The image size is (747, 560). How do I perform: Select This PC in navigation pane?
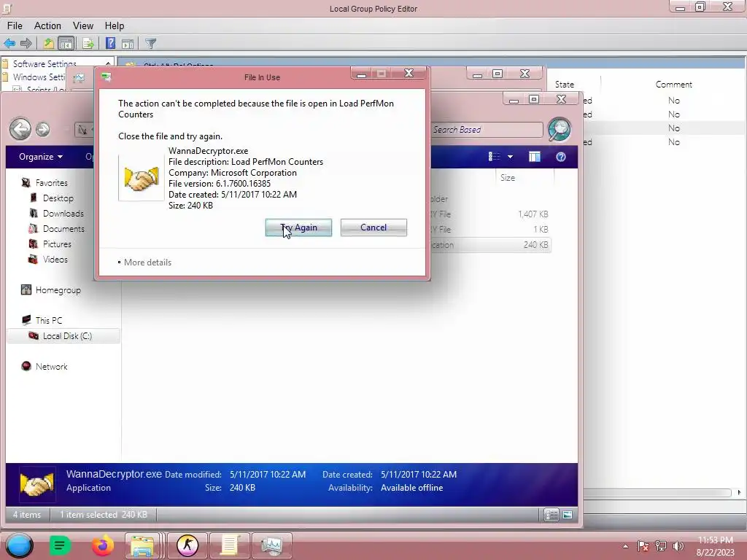(x=49, y=321)
